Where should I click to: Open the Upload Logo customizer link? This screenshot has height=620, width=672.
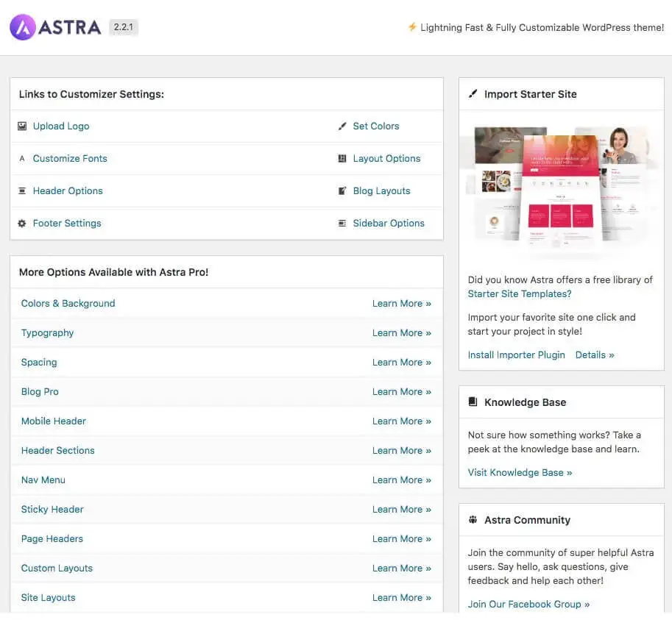point(61,126)
